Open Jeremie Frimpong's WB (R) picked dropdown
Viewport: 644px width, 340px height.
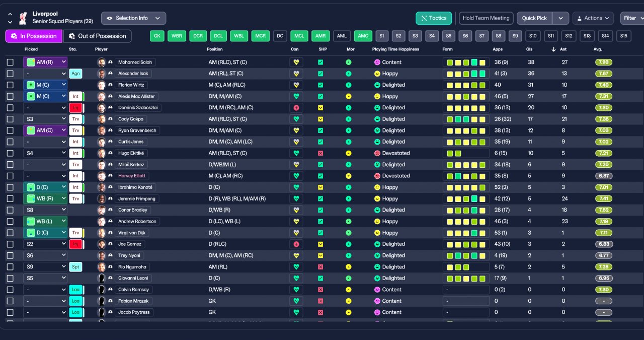click(45, 198)
